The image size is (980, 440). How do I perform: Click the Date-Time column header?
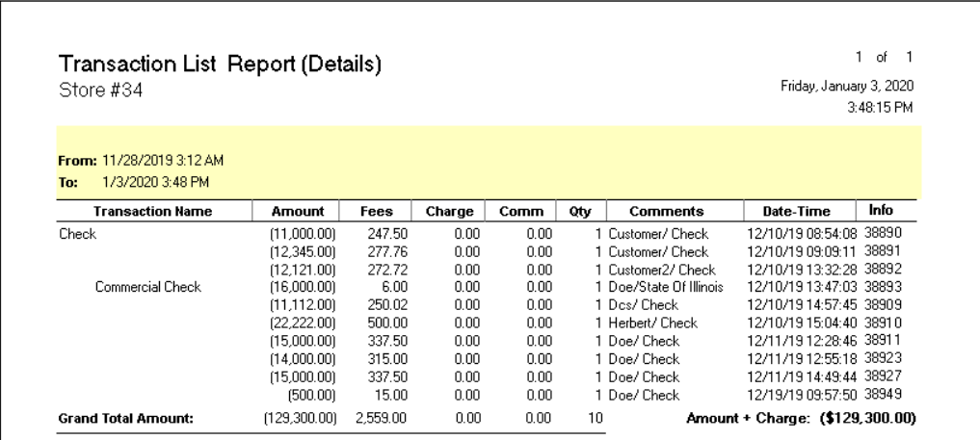tap(796, 212)
